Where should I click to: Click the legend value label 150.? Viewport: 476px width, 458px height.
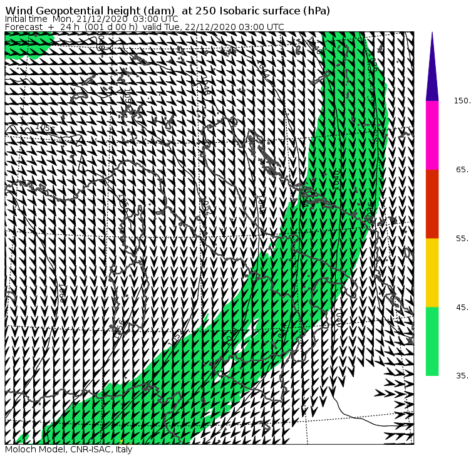point(462,101)
